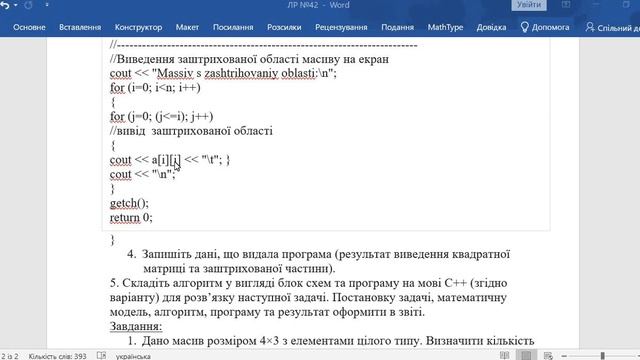Viewport: 640px width, 360px height.
Task: Click task 1 'Дано масив розміром 4×3'
Action: tap(331, 340)
